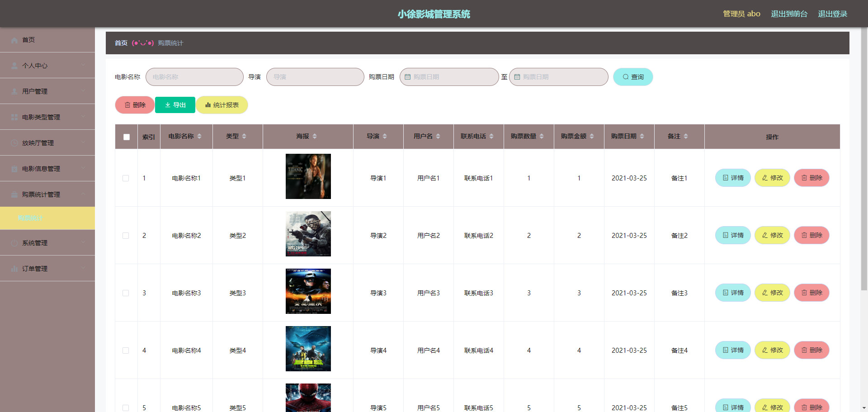Click the 个人中心 user icon in the sidebar

coord(14,66)
